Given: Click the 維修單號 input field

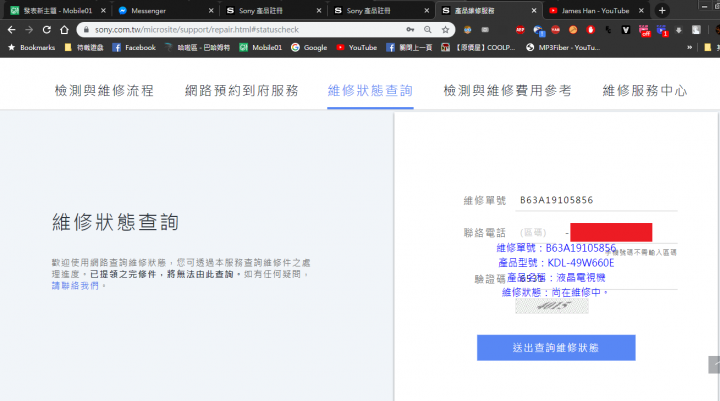Looking at the screenshot, I should coord(596,200).
